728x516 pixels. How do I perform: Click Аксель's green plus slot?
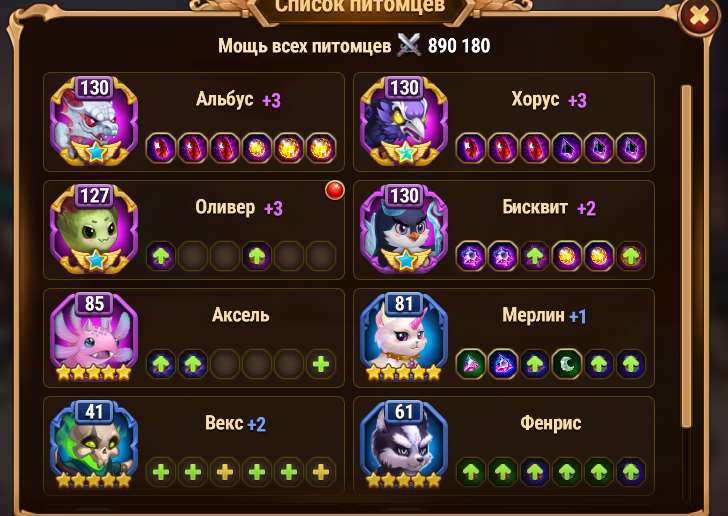pyautogui.click(x=321, y=364)
